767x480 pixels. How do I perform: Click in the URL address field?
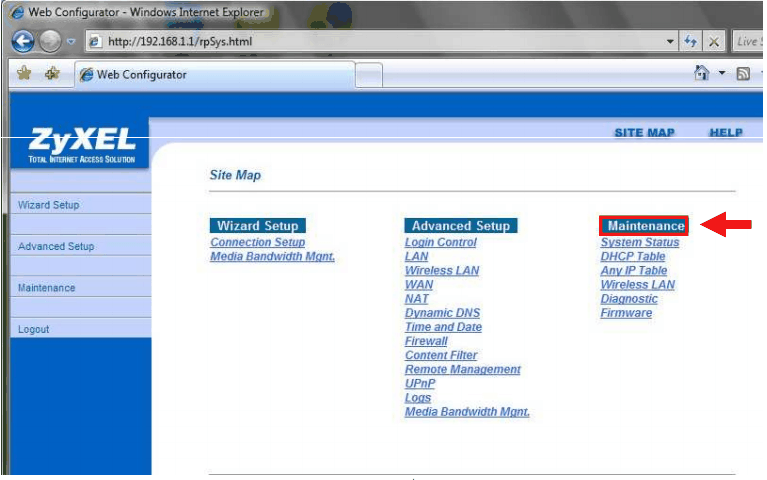coord(380,41)
